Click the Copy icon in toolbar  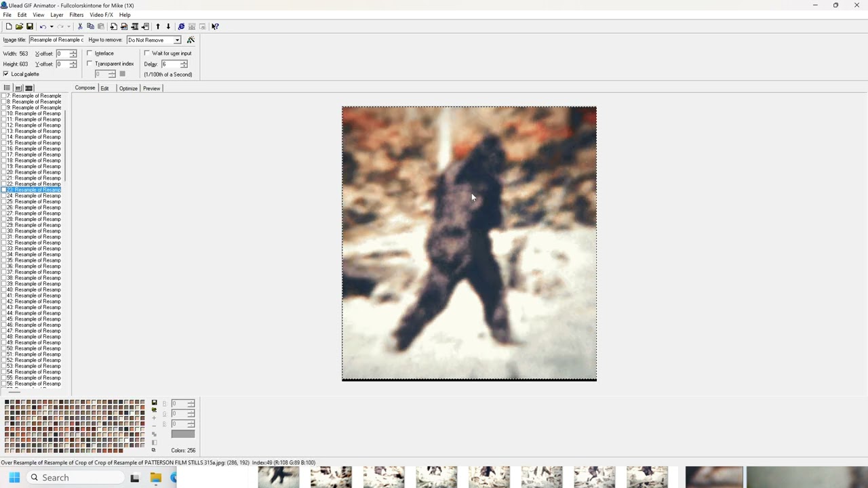pyautogui.click(x=90, y=26)
